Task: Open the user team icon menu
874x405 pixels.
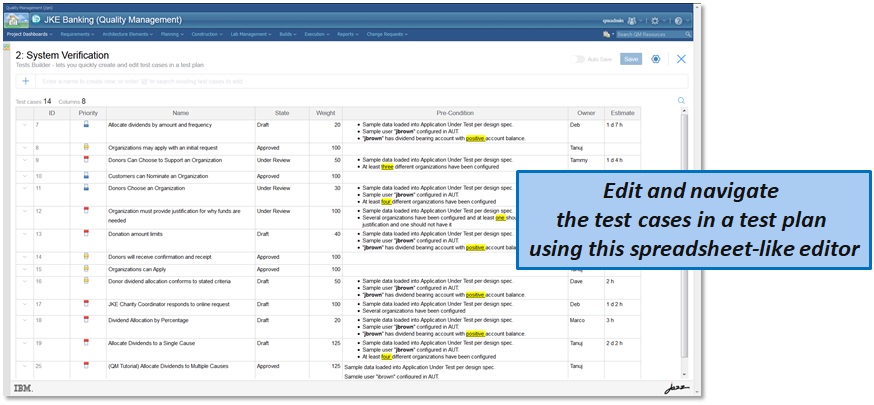Action: click(x=632, y=21)
